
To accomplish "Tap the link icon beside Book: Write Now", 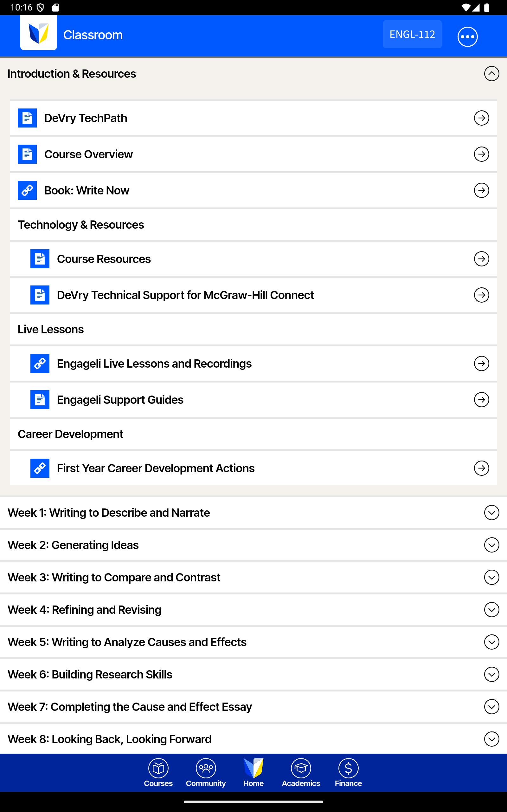I will 27,190.
